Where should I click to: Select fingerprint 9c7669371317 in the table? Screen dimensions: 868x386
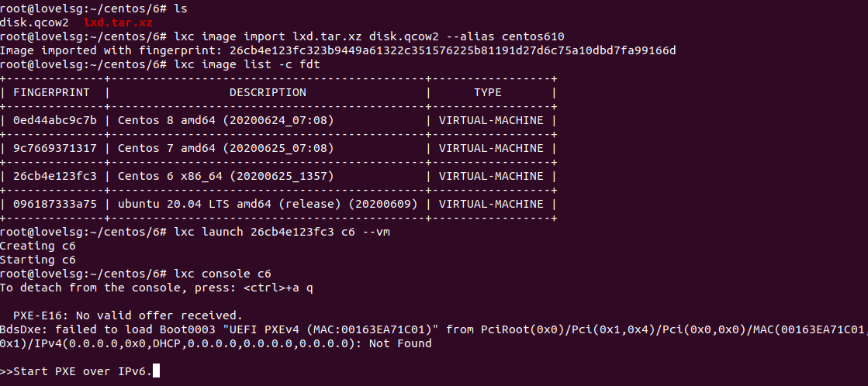click(55, 148)
